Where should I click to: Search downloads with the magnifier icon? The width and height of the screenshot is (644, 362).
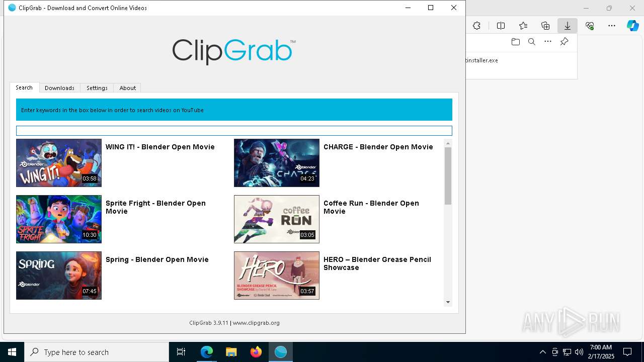pyautogui.click(x=531, y=42)
